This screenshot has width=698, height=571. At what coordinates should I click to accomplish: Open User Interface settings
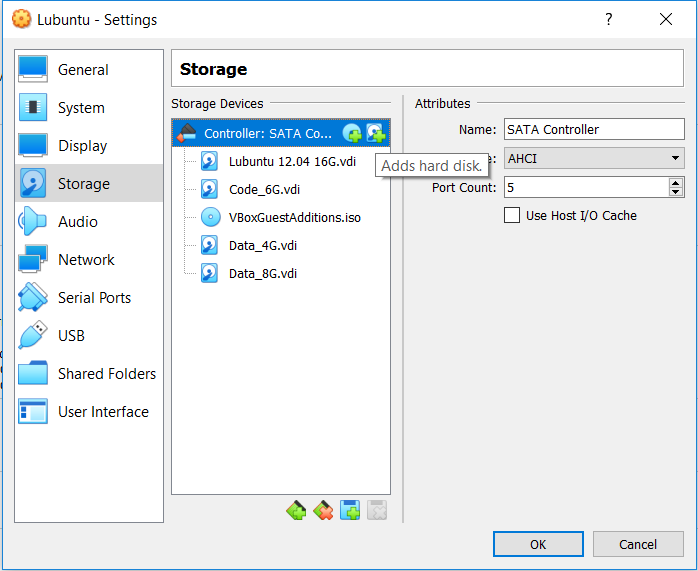[x=89, y=411]
